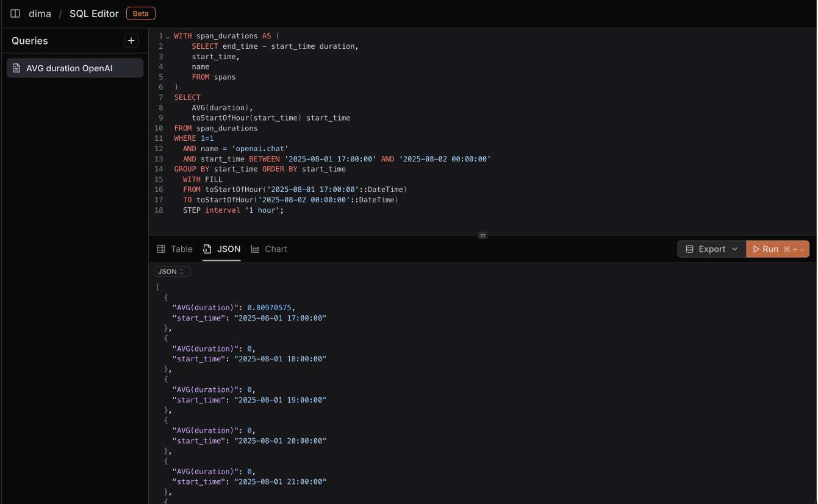Click the TO toStartOfHour line 17
The width and height of the screenshot is (818, 504).
(290, 200)
